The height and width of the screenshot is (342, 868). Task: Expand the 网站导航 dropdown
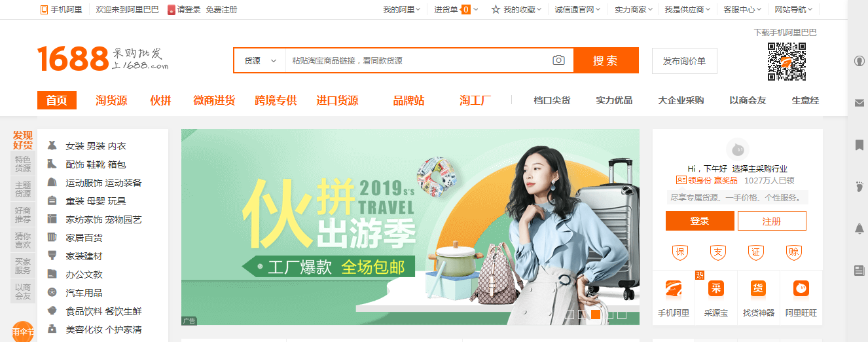click(794, 10)
